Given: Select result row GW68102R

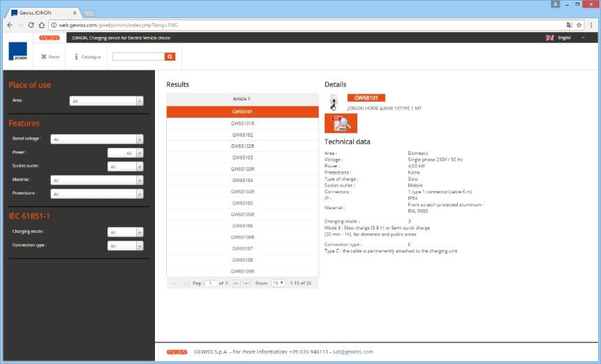Looking at the screenshot, I should [x=242, y=146].
